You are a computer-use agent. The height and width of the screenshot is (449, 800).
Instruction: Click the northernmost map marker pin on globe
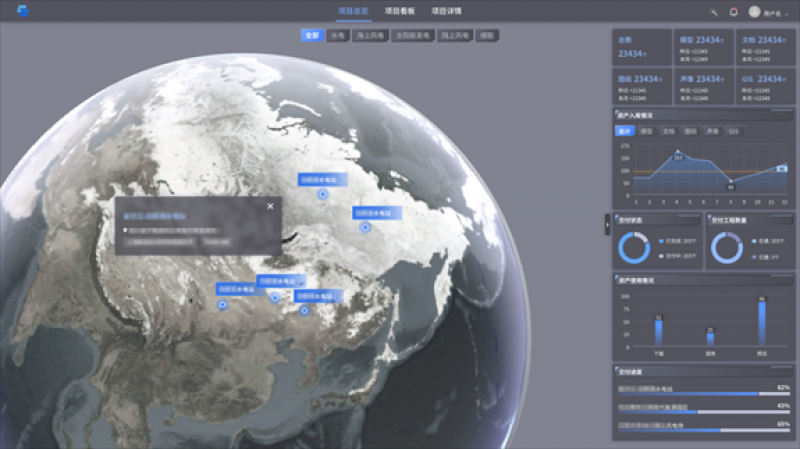(x=322, y=195)
